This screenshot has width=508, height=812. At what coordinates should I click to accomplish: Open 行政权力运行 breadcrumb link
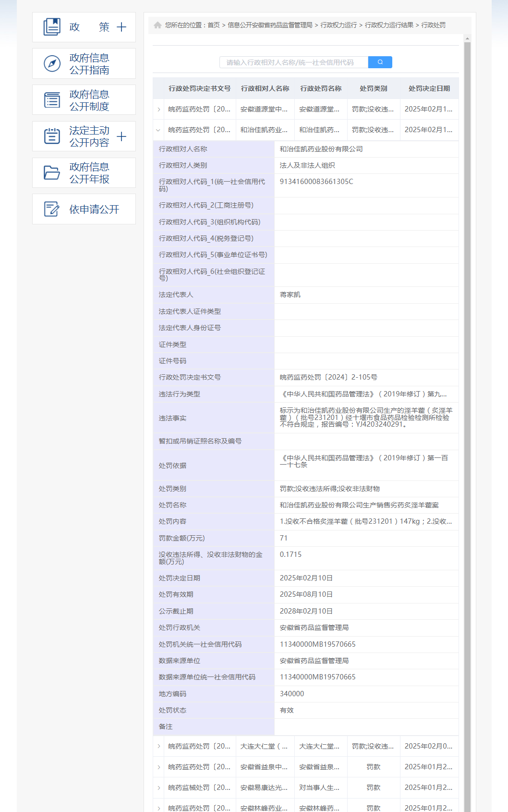(339, 25)
